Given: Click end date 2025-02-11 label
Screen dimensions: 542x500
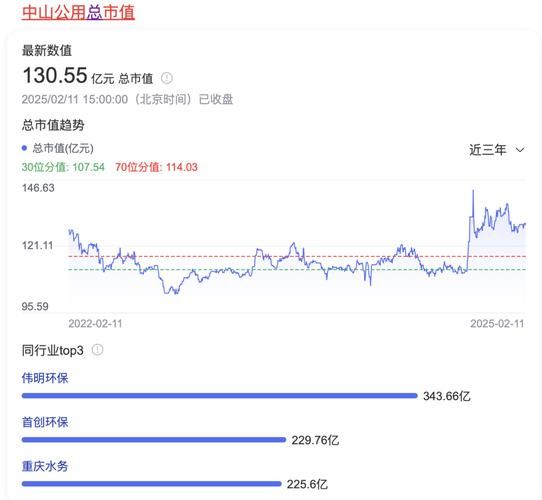Looking at the screenshot, I should pyautogui.click(x=497, y=324).
